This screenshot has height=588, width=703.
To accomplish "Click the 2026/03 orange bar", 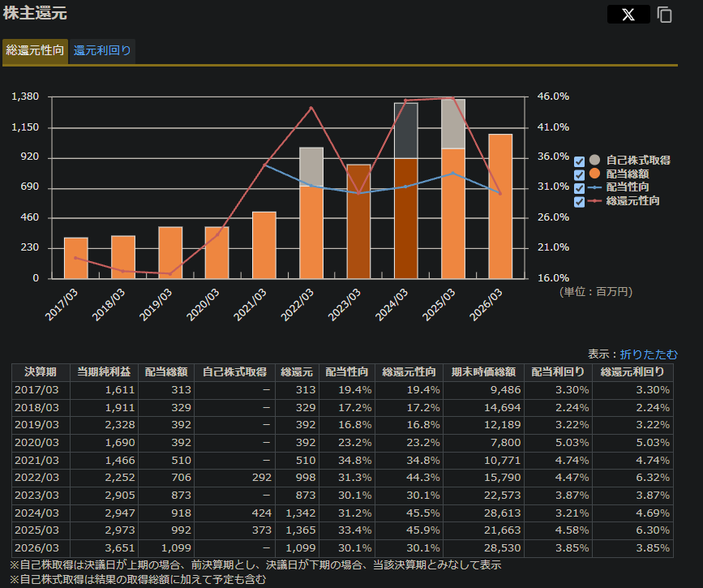I will point(500,206).
